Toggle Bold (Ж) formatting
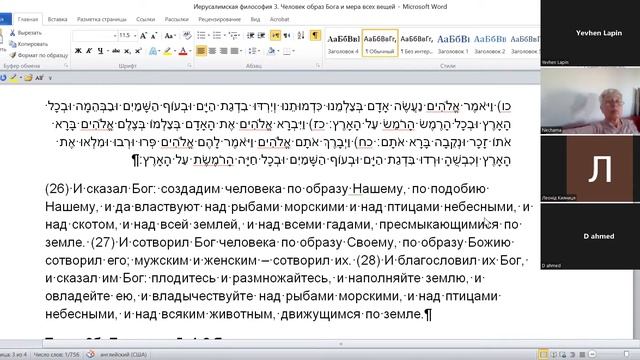The width and height of the screenshot is (640, 360). click(78, 51)
